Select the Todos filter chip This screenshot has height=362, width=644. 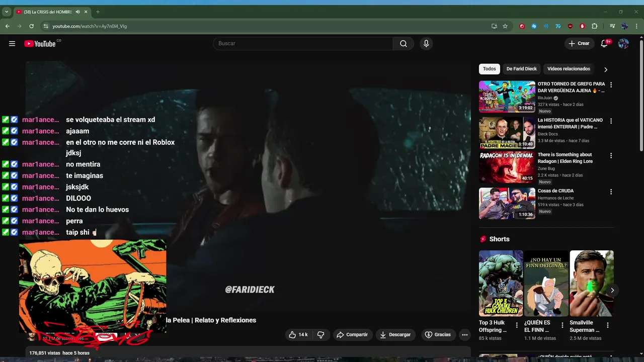pyautogui.click(x=489, y=69)
